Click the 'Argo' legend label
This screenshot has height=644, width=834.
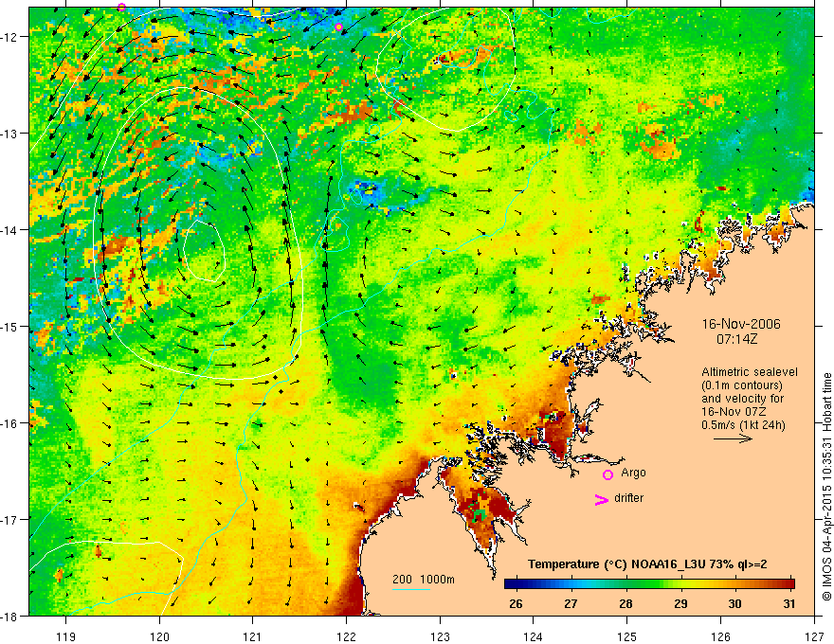pos(633,473)
